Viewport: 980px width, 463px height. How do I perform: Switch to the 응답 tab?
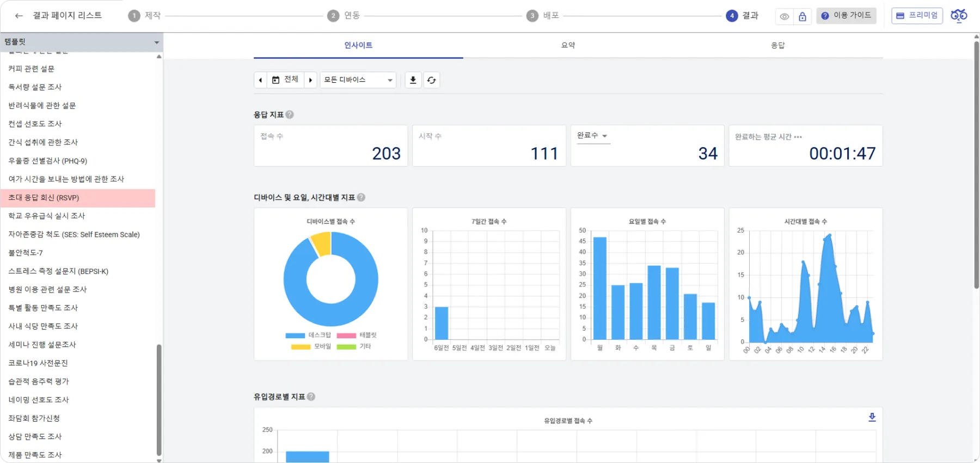[777, 46]
